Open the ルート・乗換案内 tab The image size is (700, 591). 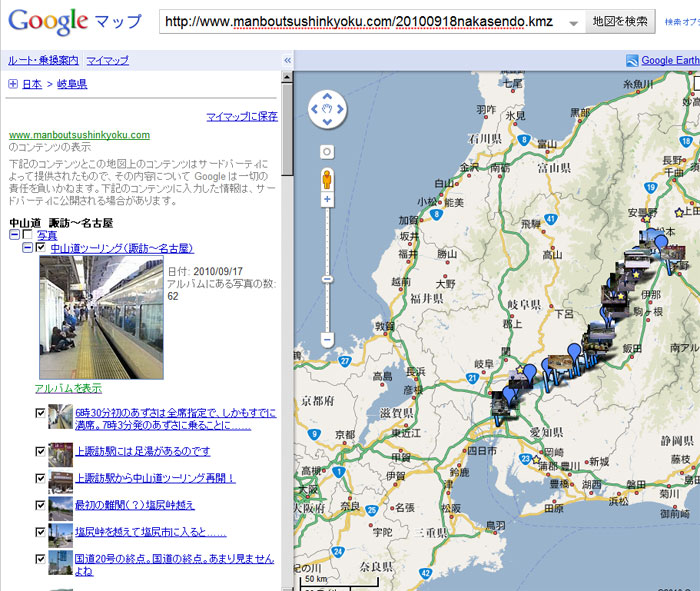[x=43, y=61]
